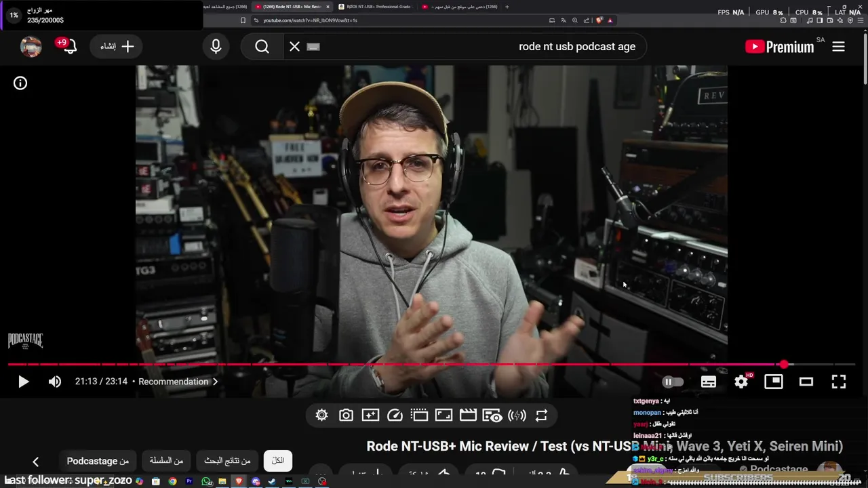Go to YouTube Premium home logo

pyautogui.click(x=779, y=47)
